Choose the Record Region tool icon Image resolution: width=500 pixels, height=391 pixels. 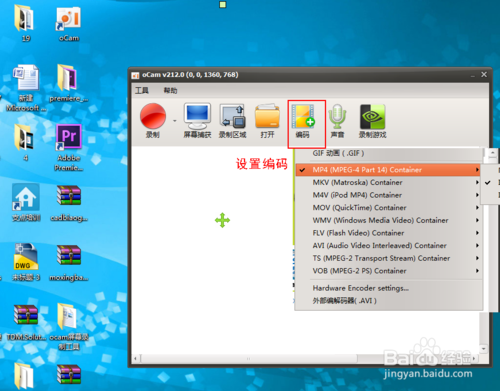[x=232, y=116]
